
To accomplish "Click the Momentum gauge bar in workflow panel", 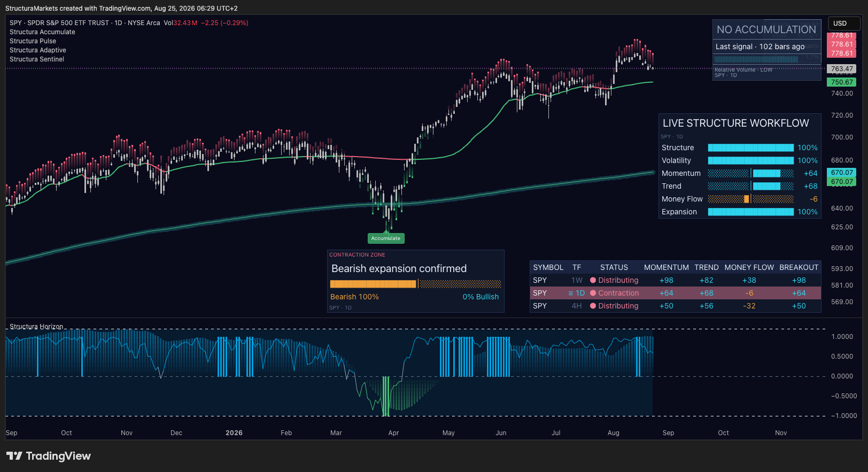I will pos(751,173).
